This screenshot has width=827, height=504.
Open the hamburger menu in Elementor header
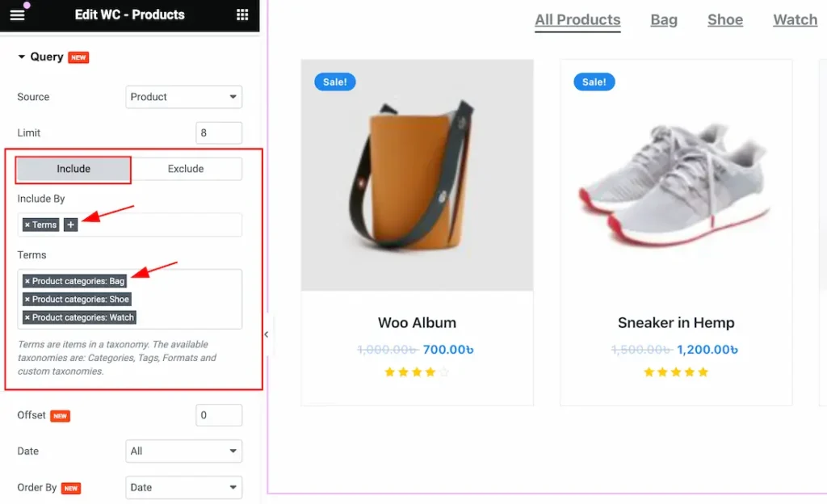pyautogui.click(x=17, y=15)
